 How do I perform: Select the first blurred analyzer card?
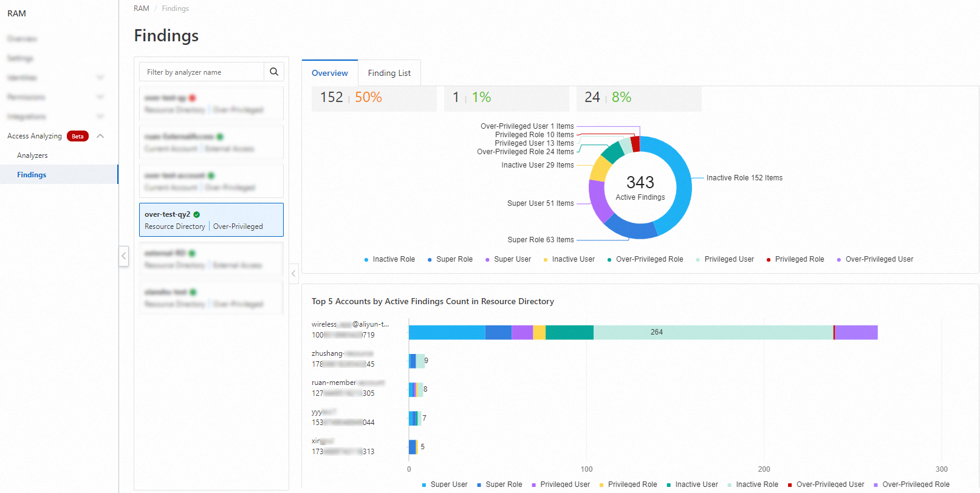[x=211, y=103]
